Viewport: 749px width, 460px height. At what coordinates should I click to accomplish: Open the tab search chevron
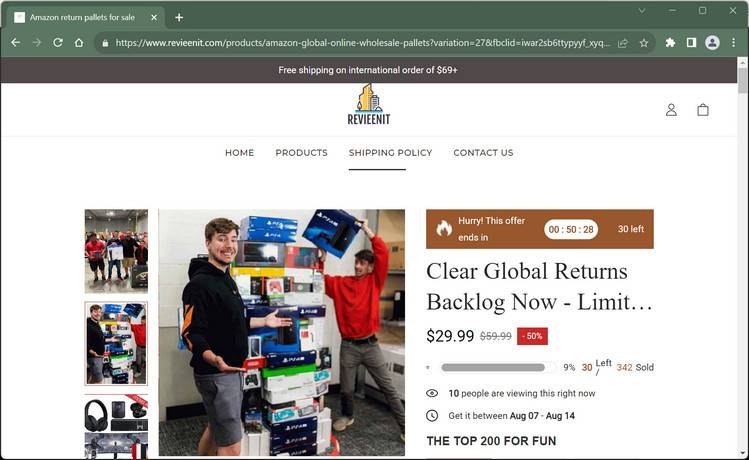[642, 11]
